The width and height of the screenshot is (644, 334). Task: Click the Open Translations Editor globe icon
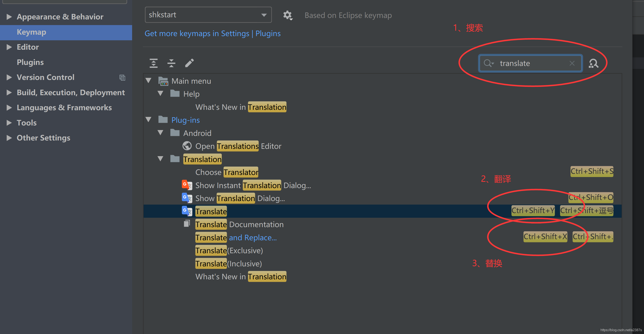pos(187,146)
